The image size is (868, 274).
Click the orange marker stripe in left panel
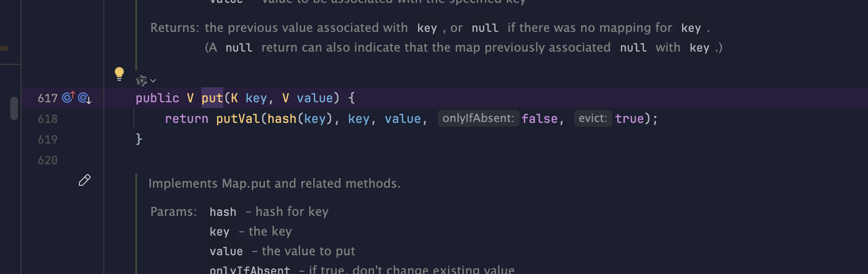tap(4, 48)
